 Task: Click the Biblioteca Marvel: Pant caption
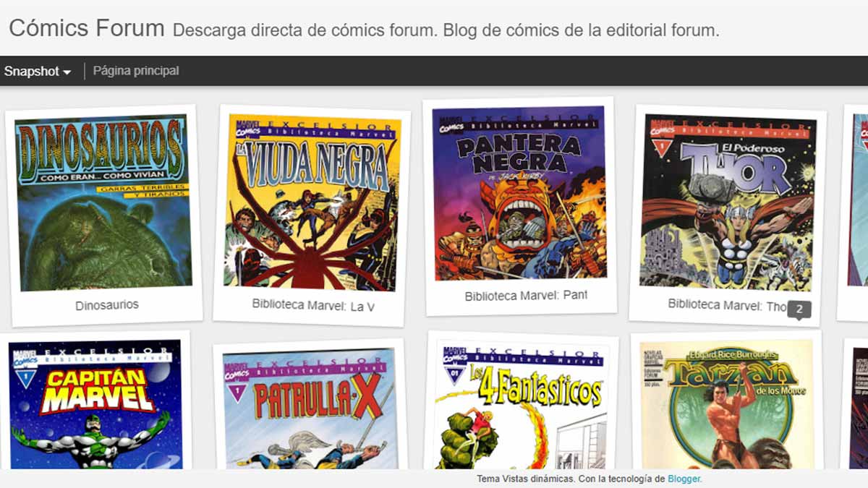pos(526,296)
